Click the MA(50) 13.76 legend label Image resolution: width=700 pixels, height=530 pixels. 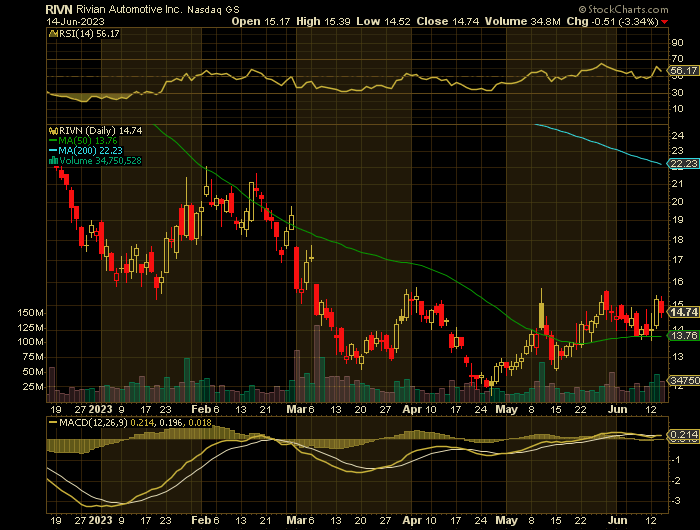pos(88,141)
